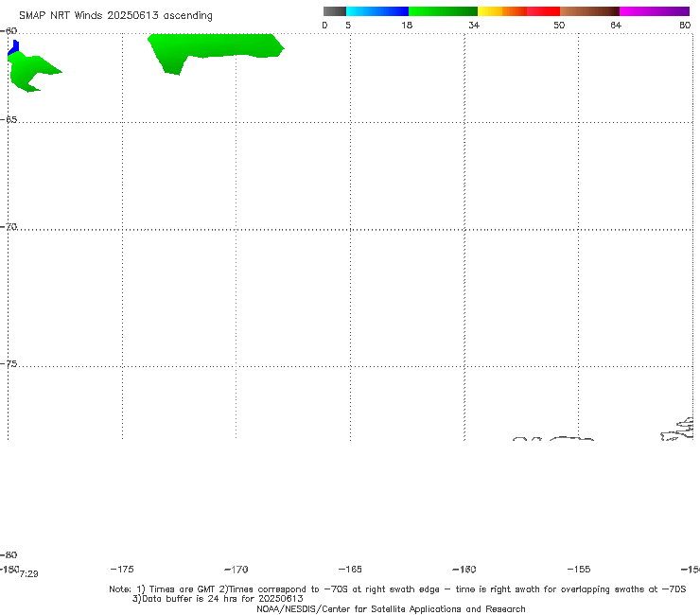Click the magenta-purple segment of the color bar
Screen dimensions: 700x615
655,11
